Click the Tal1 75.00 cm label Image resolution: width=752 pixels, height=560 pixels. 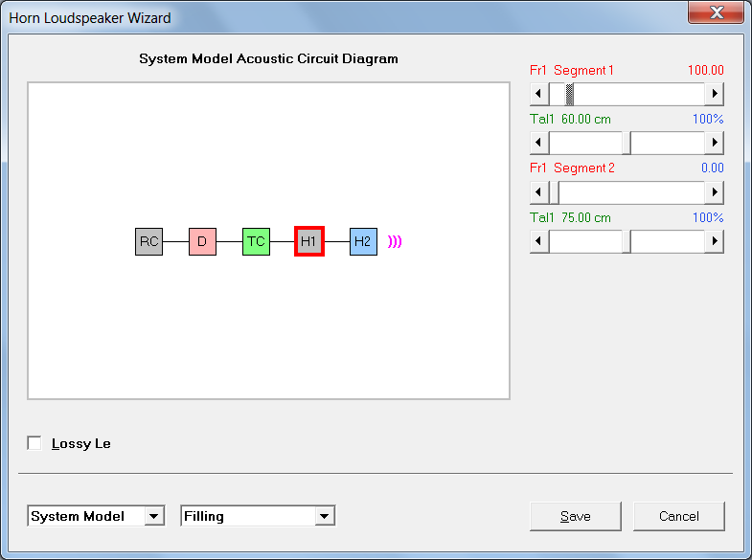(x=570, y=218)
